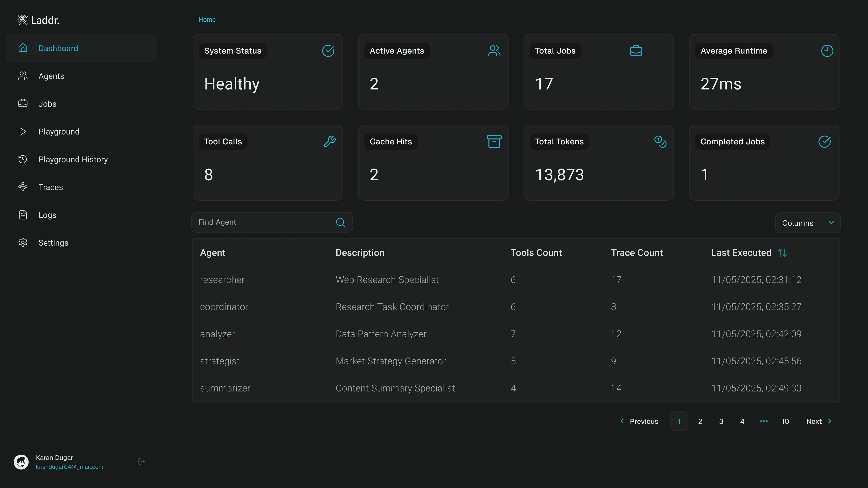868x488 pixels.
Task: Switch to the Dashboard sidebar item
Action: 58,48
